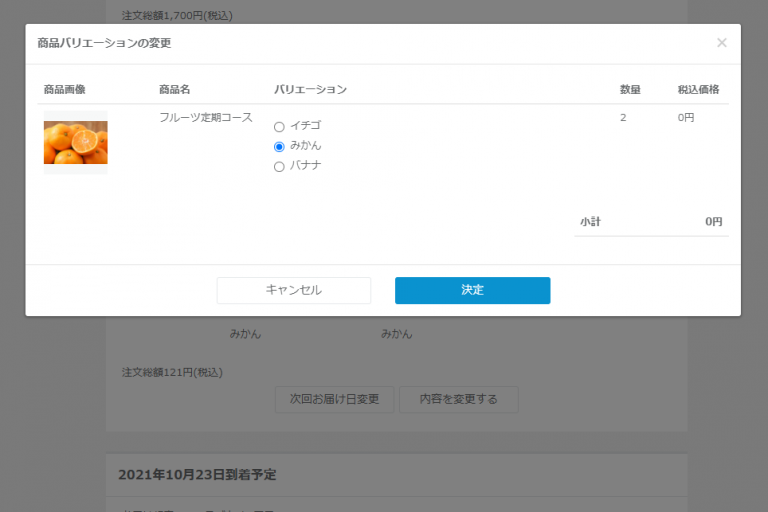Click the フルーツ定期コース product name
Image resolution: width=768 pixels, height=512 pixels.
pos(205,117)
